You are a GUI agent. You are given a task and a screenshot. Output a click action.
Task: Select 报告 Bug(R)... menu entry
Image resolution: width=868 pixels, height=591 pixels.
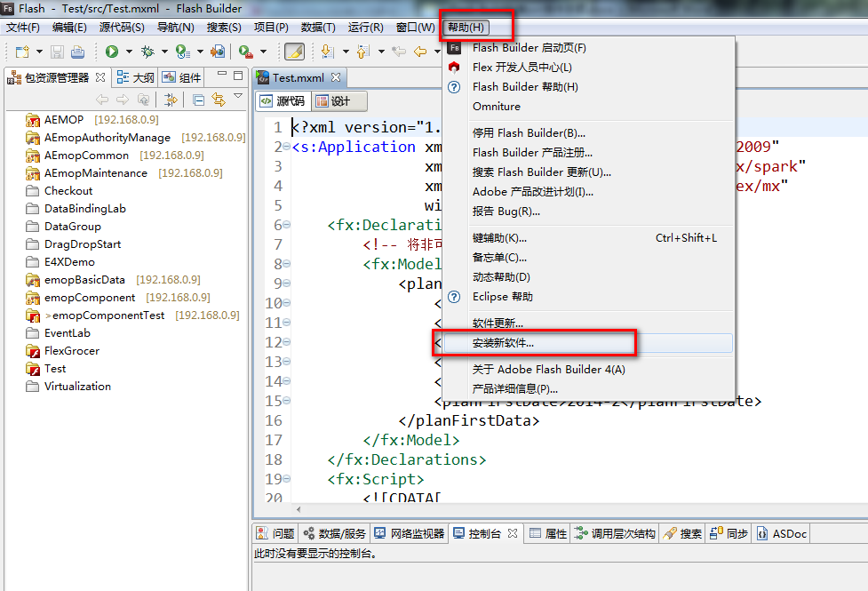(588, 211)
